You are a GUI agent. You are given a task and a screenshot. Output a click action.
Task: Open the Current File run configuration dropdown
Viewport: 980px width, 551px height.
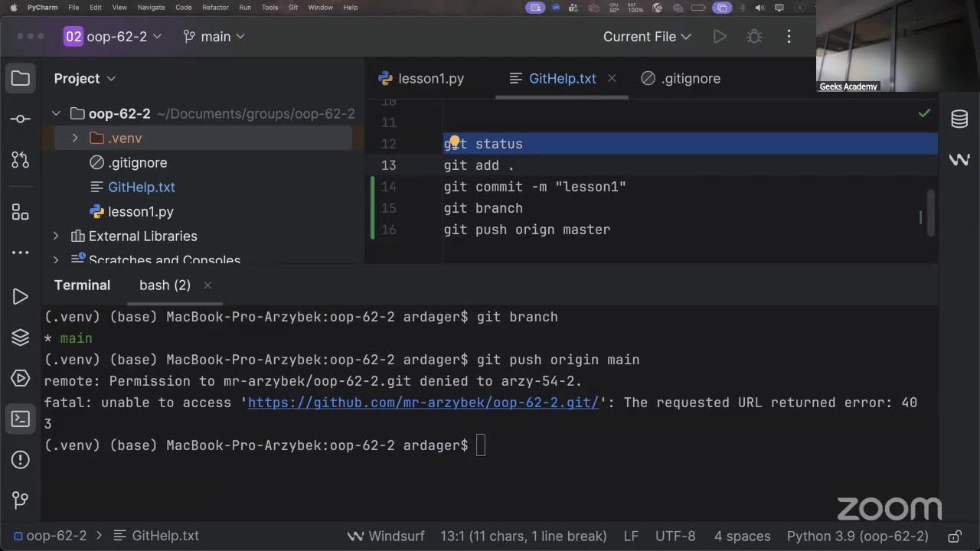coord(647,37)
